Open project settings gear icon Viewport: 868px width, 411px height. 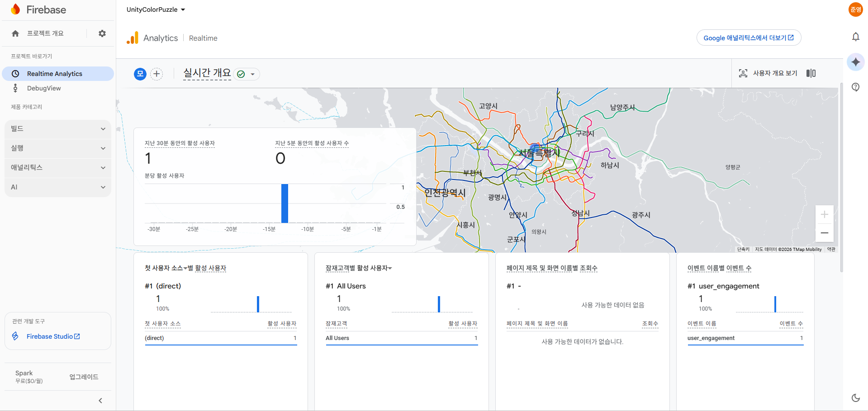tap(102, 33)
